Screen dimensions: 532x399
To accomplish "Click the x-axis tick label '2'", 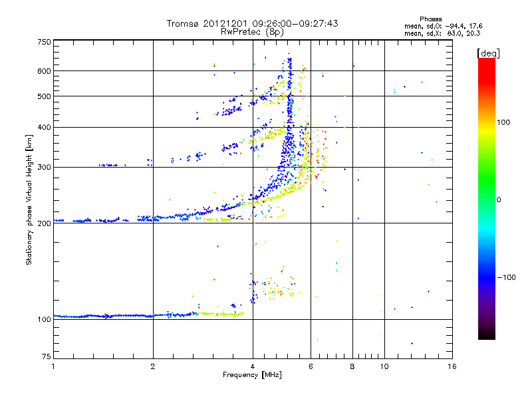I will (x=153, y=366).
